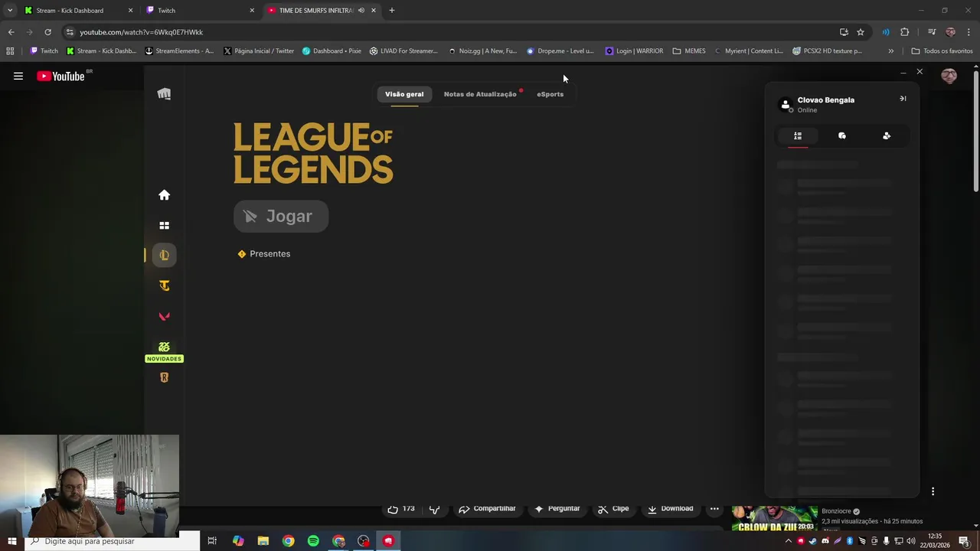Open the Riot Client home icon
The height and width of the screenshot is (551, 980).
(x=164, y=195)
